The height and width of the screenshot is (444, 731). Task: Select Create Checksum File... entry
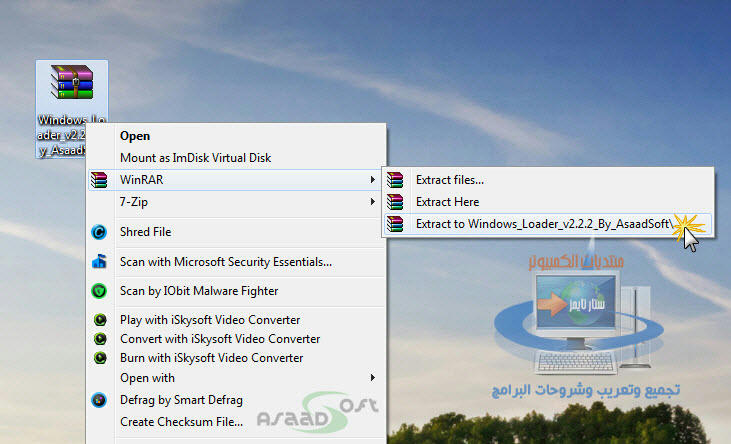point(181,422)
